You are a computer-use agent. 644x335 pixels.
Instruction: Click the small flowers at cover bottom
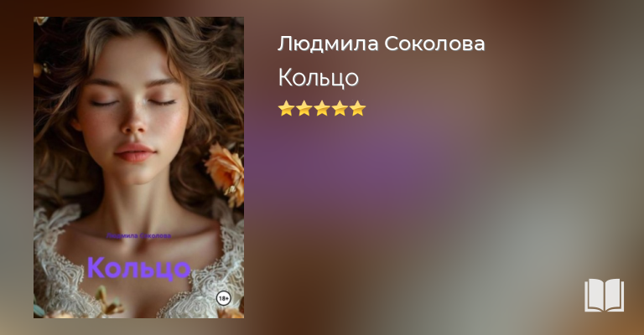click(x=107, y=302)
